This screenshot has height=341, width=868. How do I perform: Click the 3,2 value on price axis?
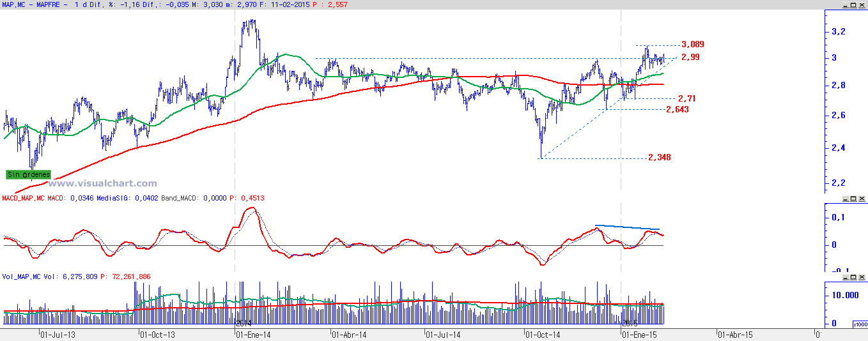point(839,31)
